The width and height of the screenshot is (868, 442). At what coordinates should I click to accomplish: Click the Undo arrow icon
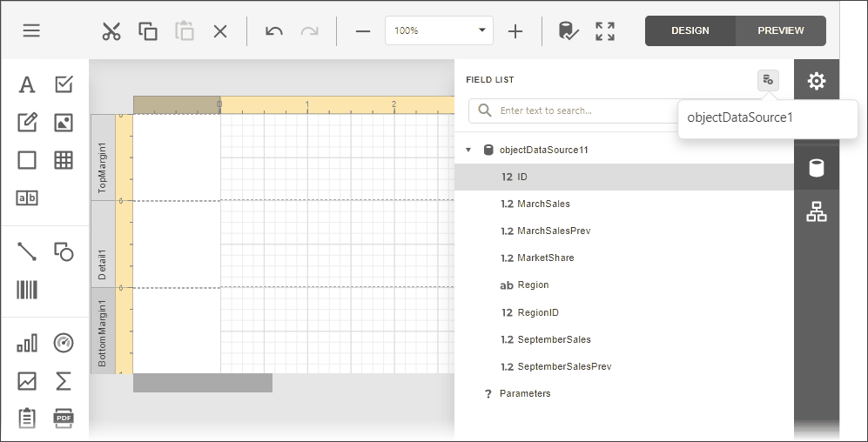[274, 31]
